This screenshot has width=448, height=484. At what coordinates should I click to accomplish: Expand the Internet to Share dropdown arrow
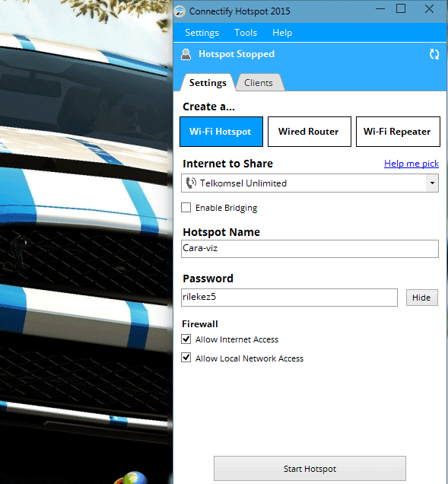[x=432, y=183]
